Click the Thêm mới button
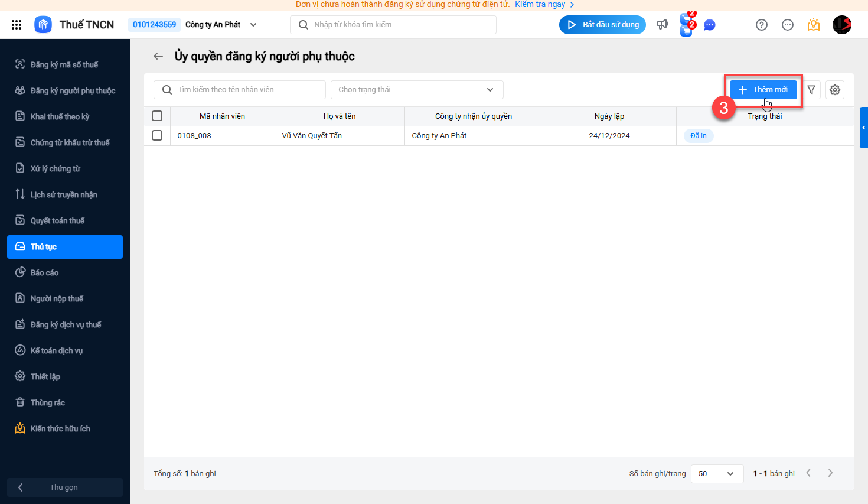Screen dimensions: 868x504 (x=763, y=90)
